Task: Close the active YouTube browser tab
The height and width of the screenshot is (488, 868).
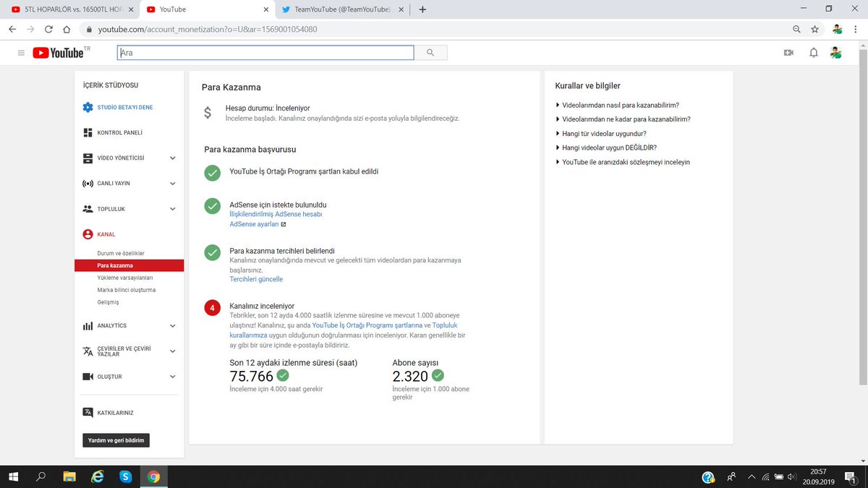Action: coord(265,9)
